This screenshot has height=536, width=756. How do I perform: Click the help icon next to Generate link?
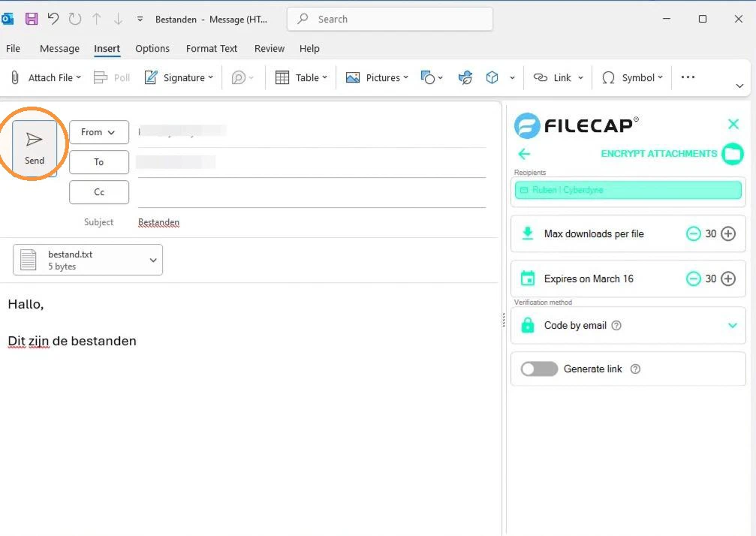pos(635,369)
